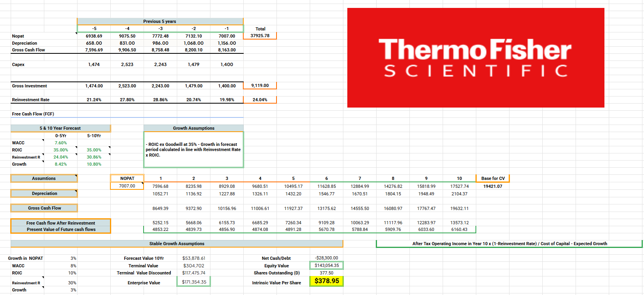Image resolution: width=644 pixels, height=295 pixels.
Task: Click the 'Growth Assumptions' header cell
Action: (193, 128)
